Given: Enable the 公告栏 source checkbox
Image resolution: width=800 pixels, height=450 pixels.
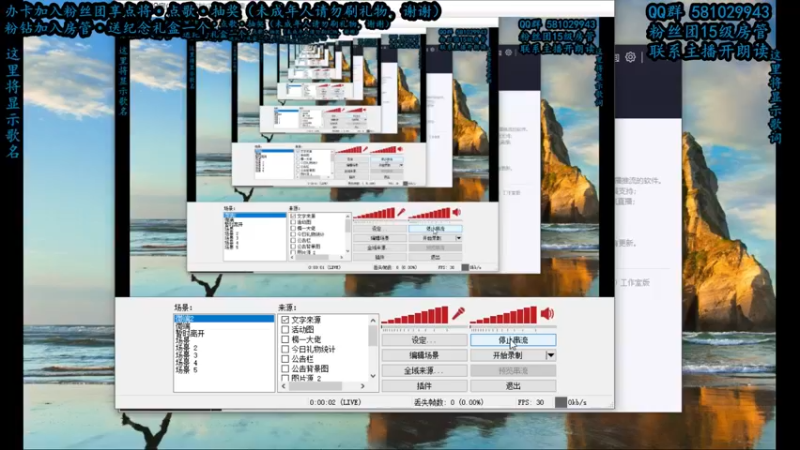Looking at the screenshot, I should 285,359.
